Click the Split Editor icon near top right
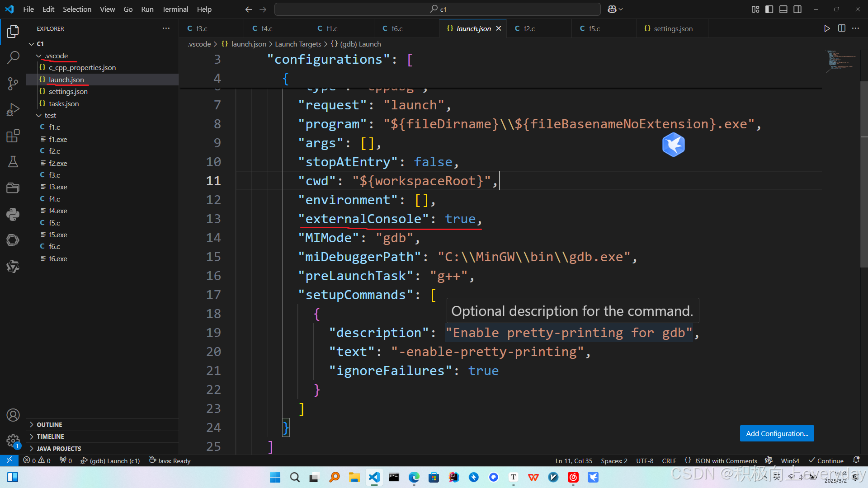The height and width of the screenshot is (488, 868). click(x=841, y=28)
